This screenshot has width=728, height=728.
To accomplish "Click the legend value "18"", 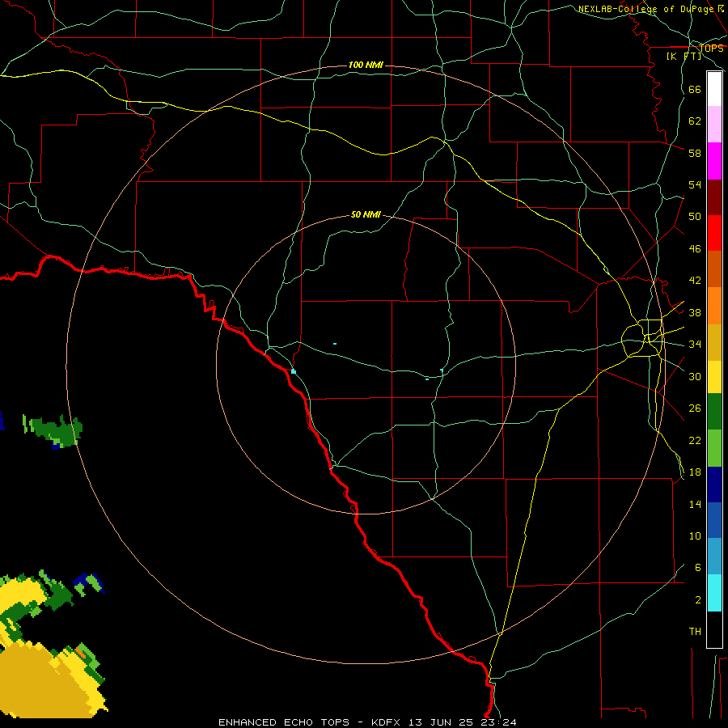I will pyautogui.click(x=695, y=472).
